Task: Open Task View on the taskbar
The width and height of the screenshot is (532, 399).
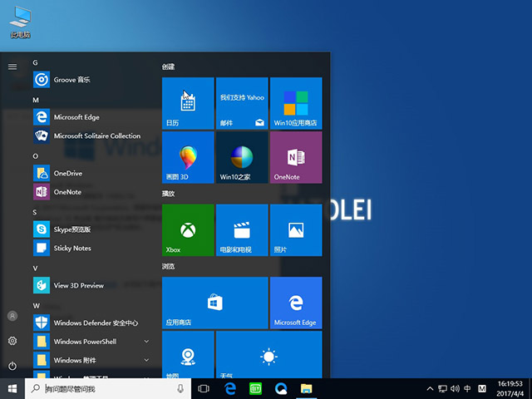Action: (204, 389)
